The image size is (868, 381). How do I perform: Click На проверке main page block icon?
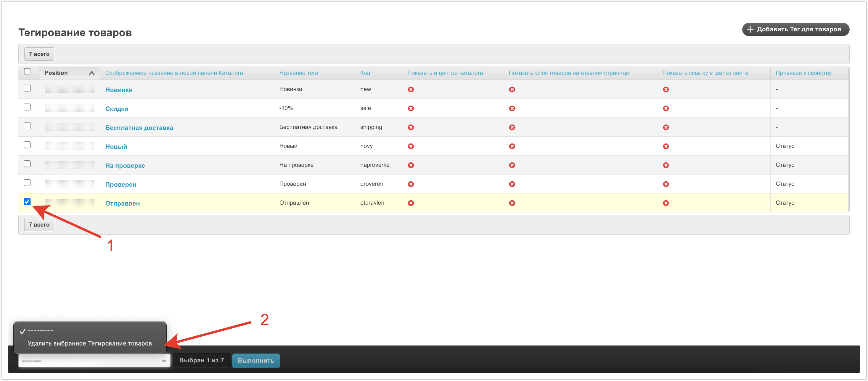512,165
